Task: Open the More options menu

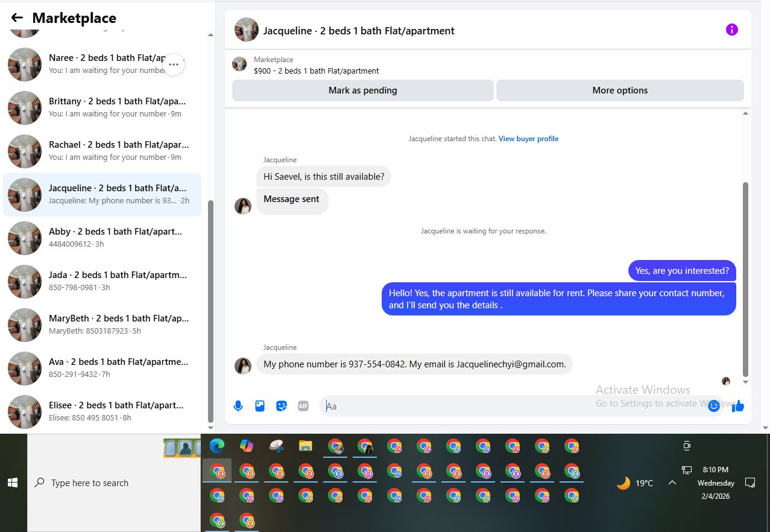Action: click(x=620, y=90)
